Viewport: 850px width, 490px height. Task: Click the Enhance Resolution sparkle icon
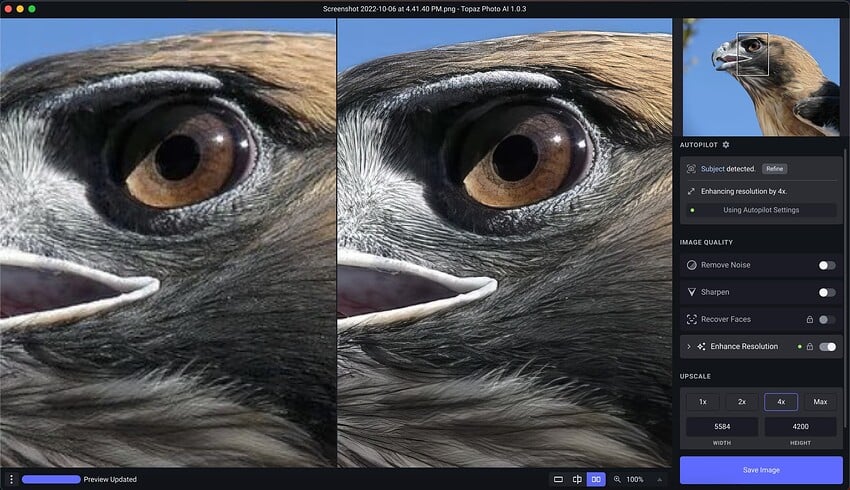(x=701, y=346)
